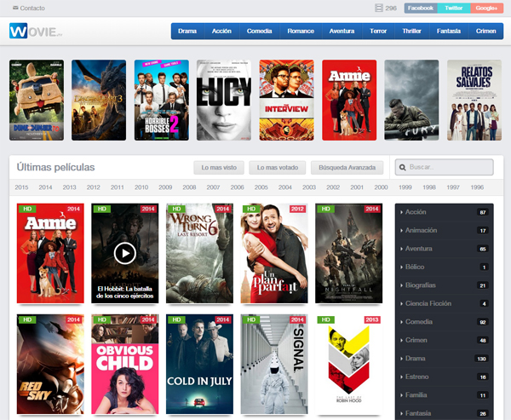This screenshot has height=420, width=511.
Task: Select the Drama tab in navigation
Action: (188, 32)
